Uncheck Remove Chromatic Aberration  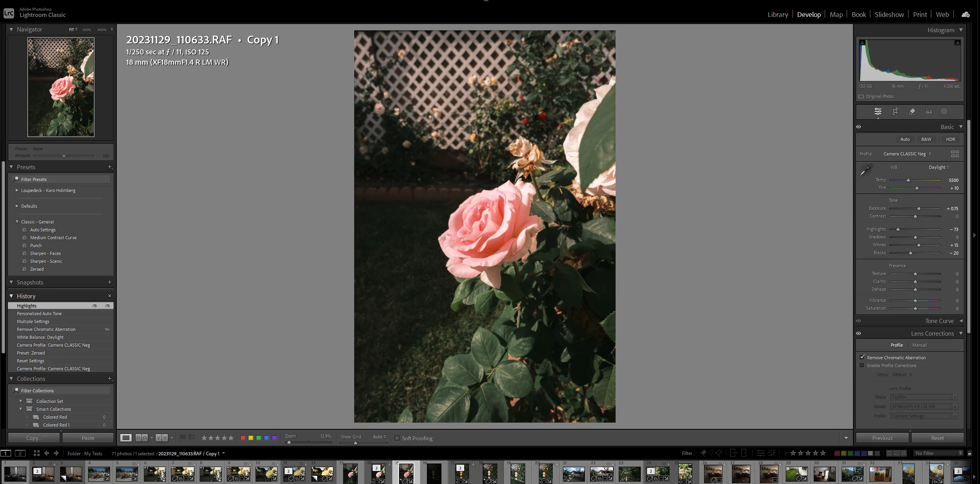pyautogui.click(x=862, y=357)
